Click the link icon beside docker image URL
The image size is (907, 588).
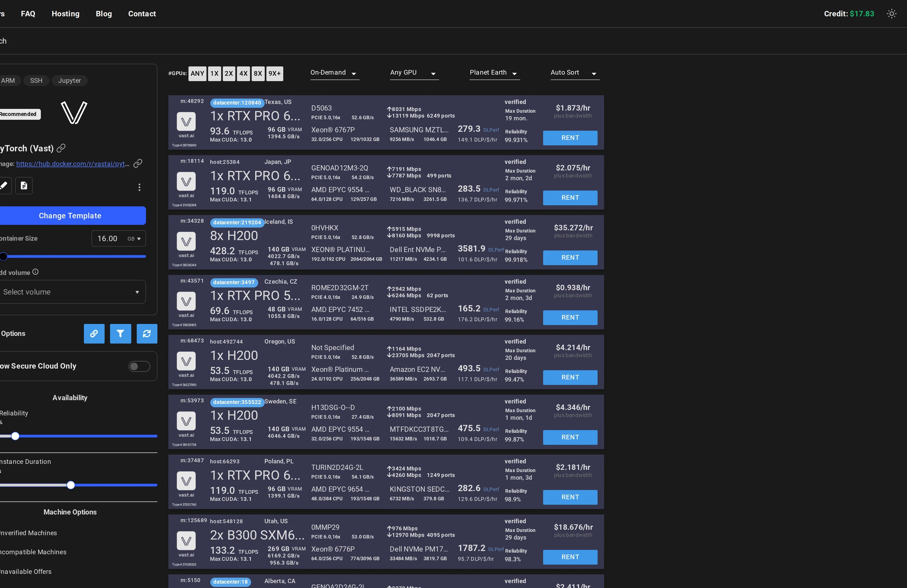tap(138, 163)
